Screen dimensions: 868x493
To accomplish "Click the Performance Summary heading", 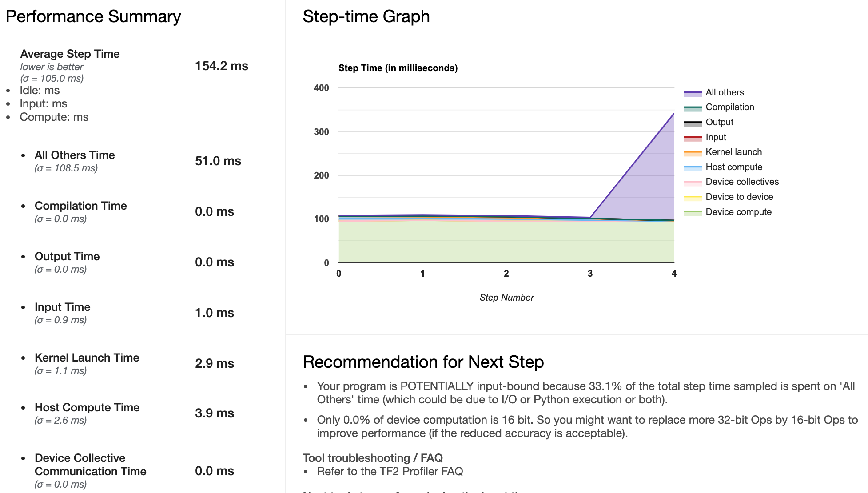I will [93, 17].
